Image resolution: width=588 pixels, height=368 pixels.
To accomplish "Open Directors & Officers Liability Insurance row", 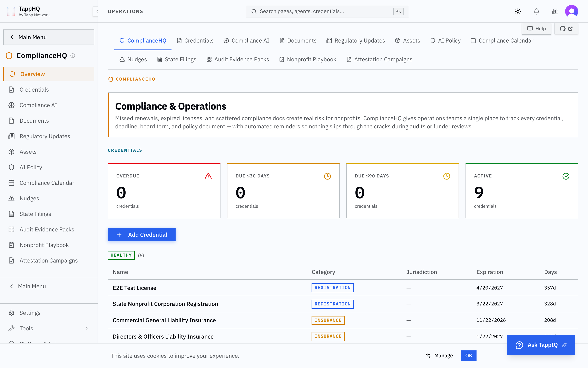I will coord(343,336).
